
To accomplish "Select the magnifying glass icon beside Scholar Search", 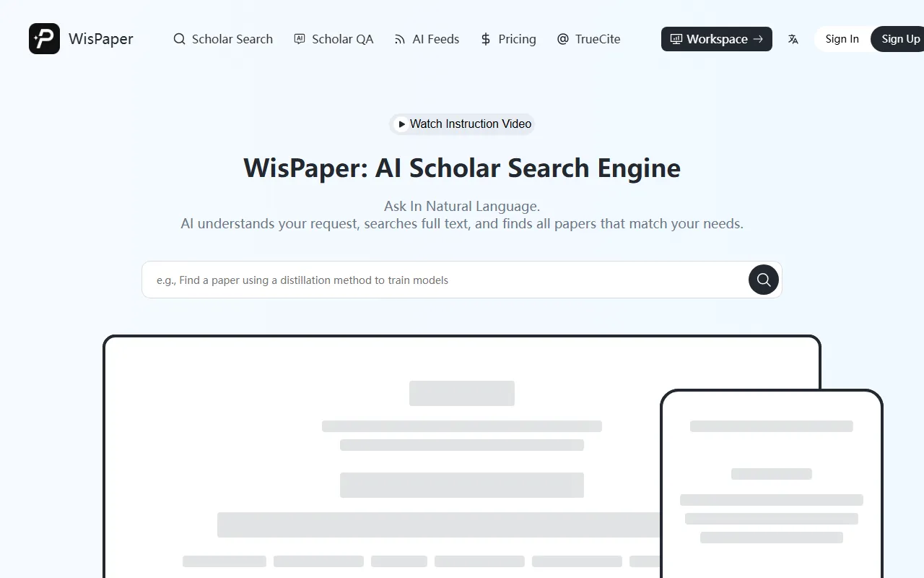I will tap(178, 39).
